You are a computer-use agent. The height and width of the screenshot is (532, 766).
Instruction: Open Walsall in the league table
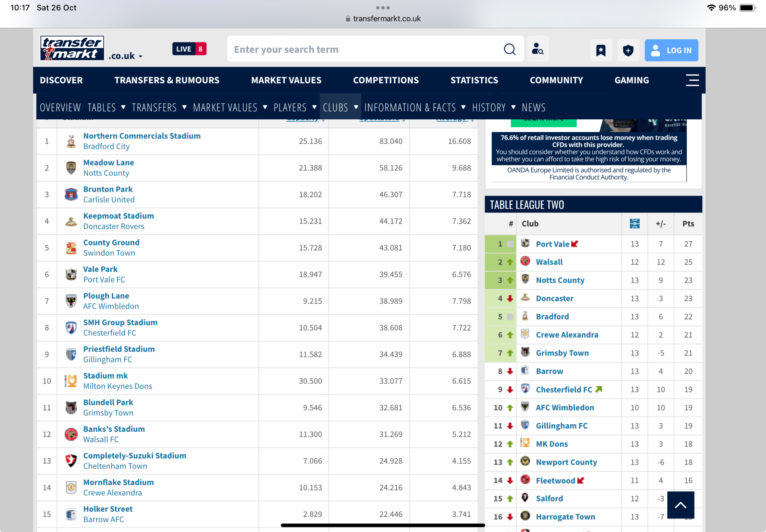click(x=549, y=262)
